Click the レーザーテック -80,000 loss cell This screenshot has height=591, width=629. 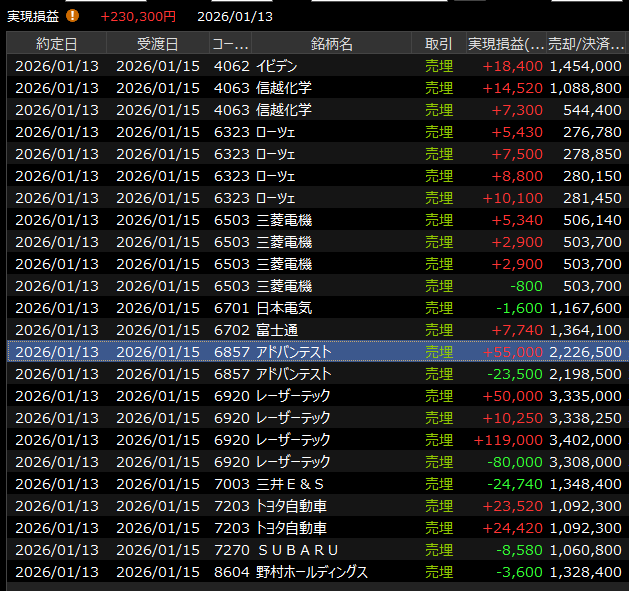point(515,462)
